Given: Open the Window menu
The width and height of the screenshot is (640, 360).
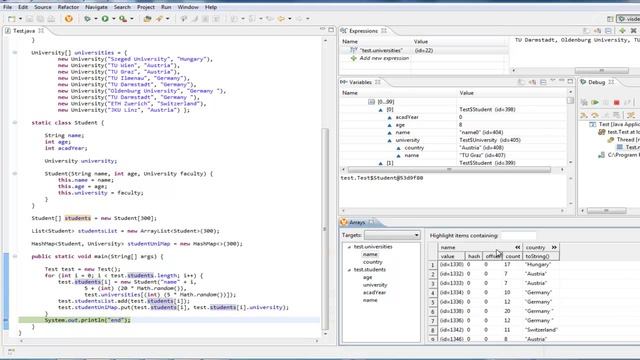Looking at the screenshot, I should point(188,7).
